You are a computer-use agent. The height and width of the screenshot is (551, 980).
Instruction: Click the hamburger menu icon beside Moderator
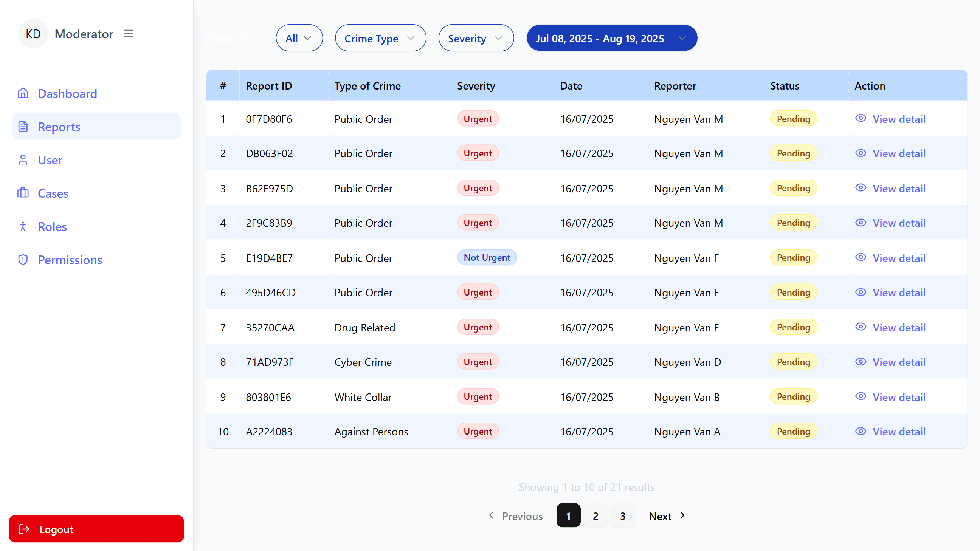pyautogui.click(x=128, y=34)
